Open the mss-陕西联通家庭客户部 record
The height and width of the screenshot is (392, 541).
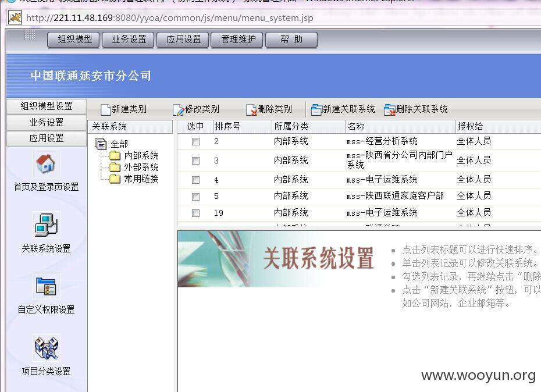click(395, 196)
